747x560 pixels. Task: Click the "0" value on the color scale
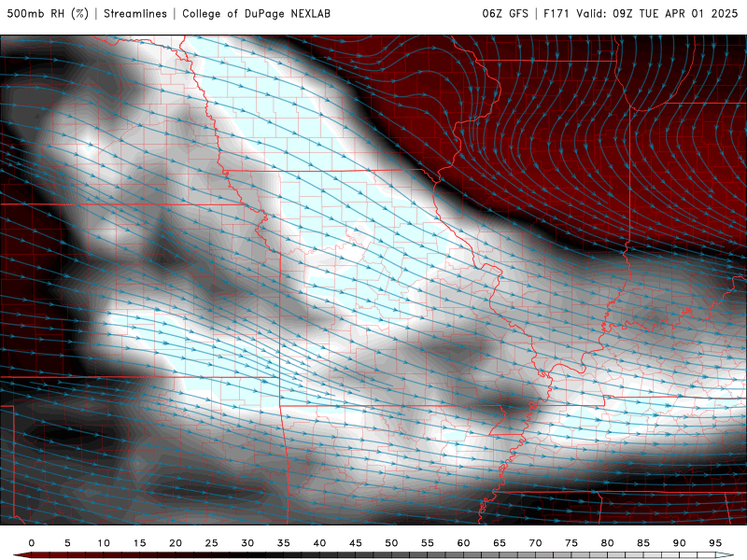point(32,543)
